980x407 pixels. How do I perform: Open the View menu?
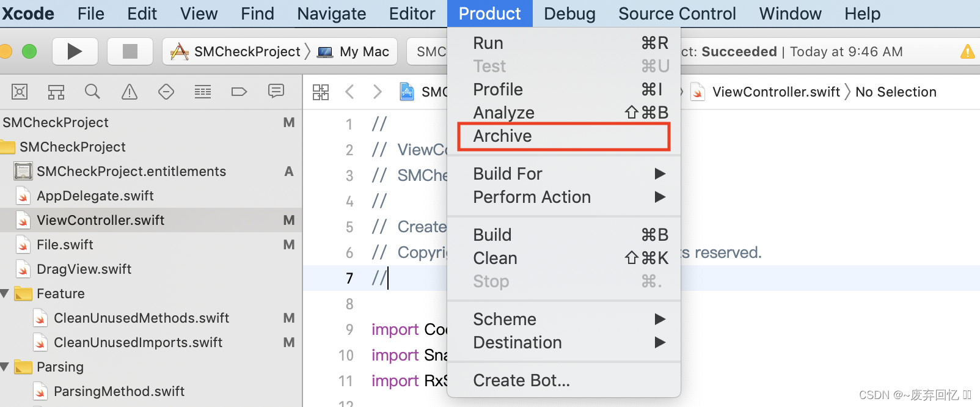click(x=199, y=13)
